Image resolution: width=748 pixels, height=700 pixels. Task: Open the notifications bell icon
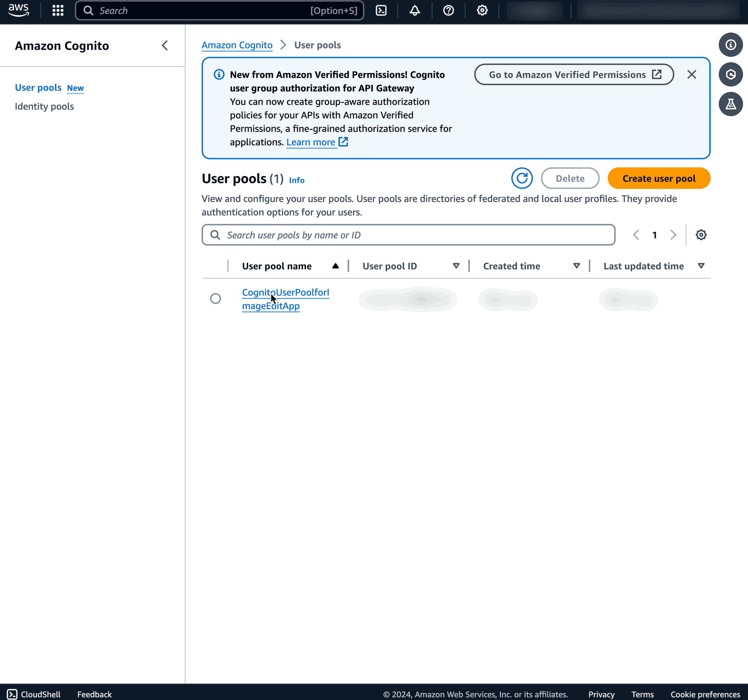(x=414, y=10)
